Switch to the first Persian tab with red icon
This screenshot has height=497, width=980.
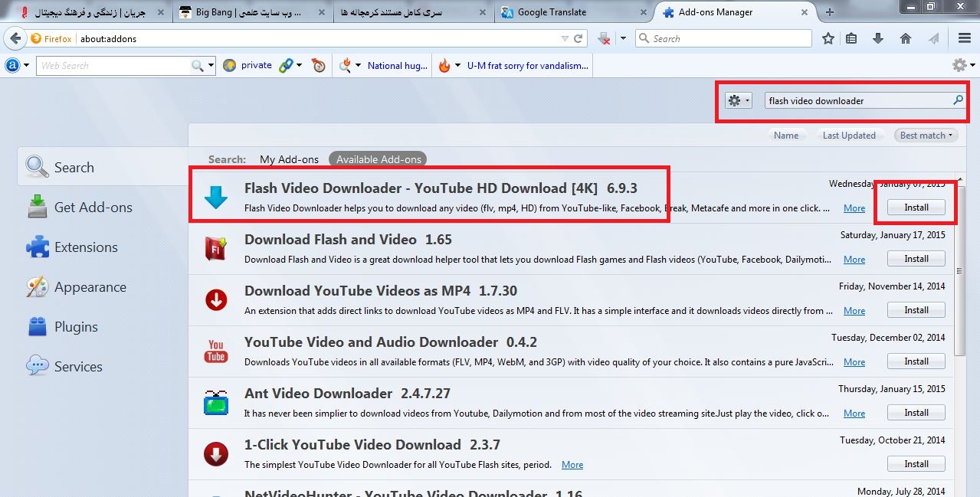[x=90, y=12]
